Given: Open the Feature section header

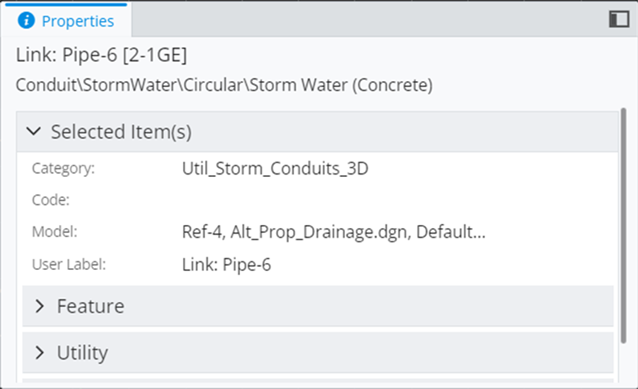Looking at the screenshot, I should [x=318, y=306].
